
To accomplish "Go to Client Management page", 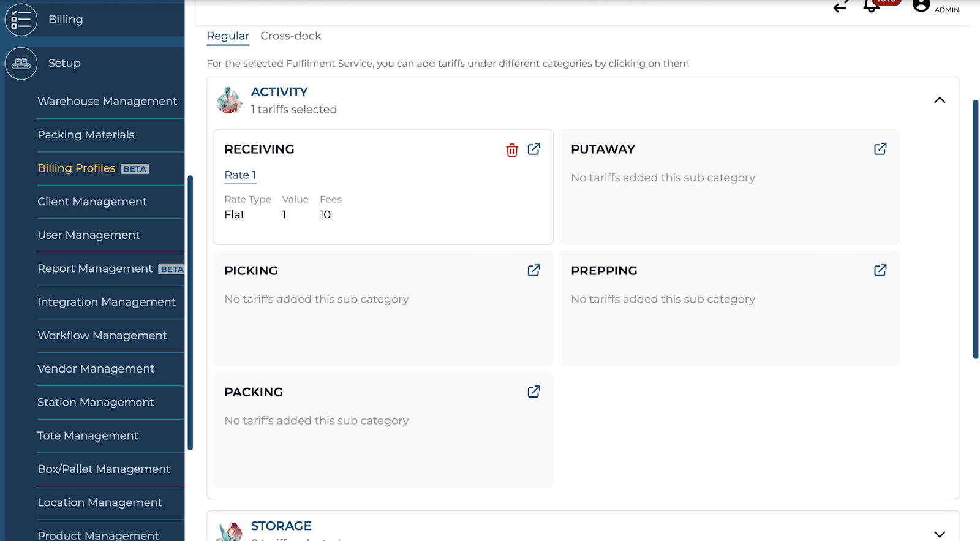I will [92, 202].
